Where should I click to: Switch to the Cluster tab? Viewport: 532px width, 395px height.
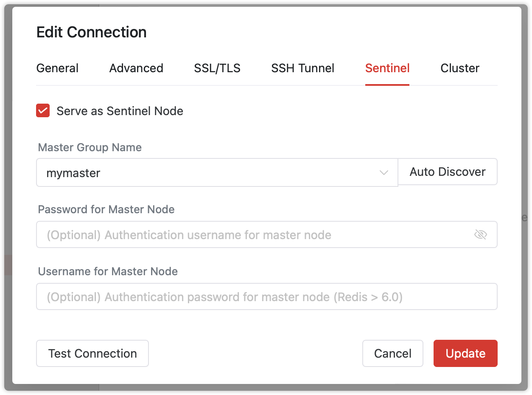coord(460,68)
